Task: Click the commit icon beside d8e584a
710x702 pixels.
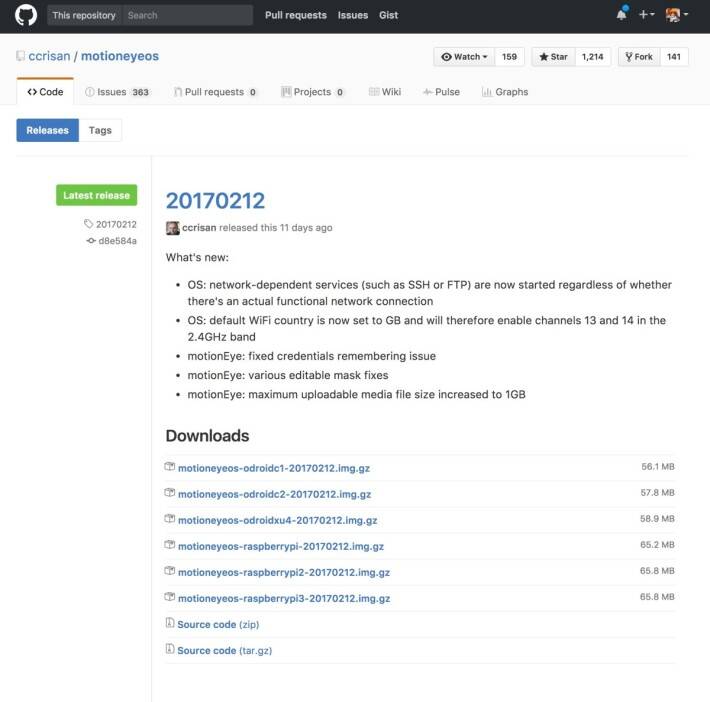Action: [x=91, y=241]
